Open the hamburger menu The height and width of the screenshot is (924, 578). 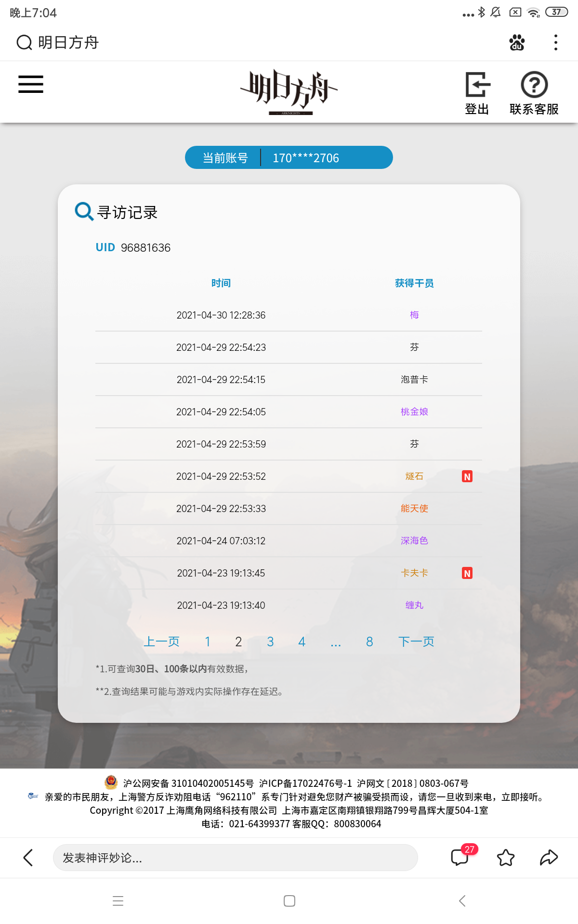tap(31, 84)
